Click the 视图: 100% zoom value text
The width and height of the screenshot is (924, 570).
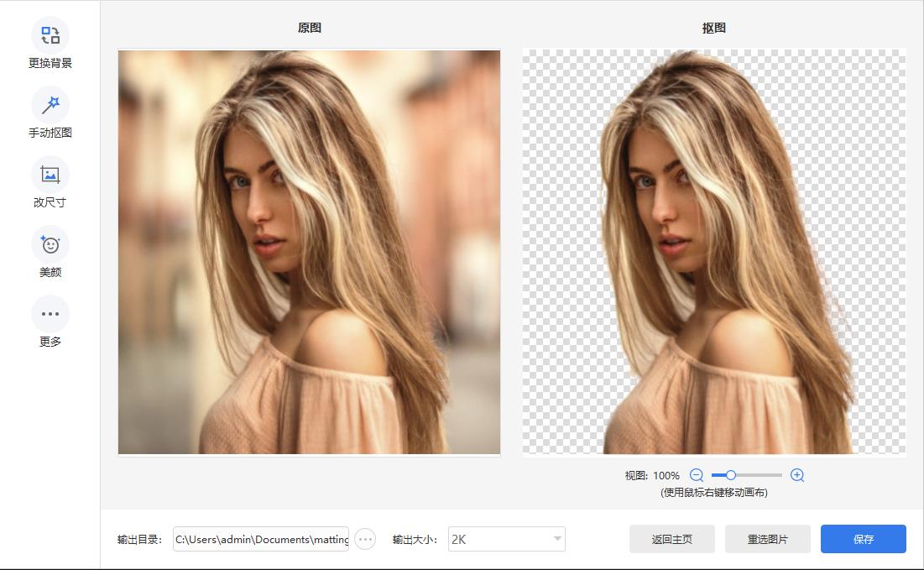click(652, 475)
